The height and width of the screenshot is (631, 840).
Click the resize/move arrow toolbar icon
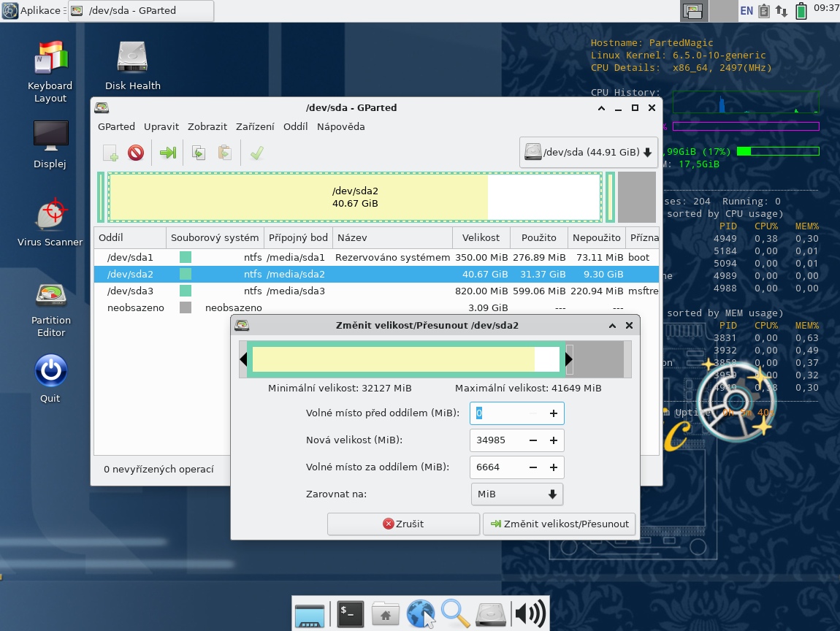(168, 153)
